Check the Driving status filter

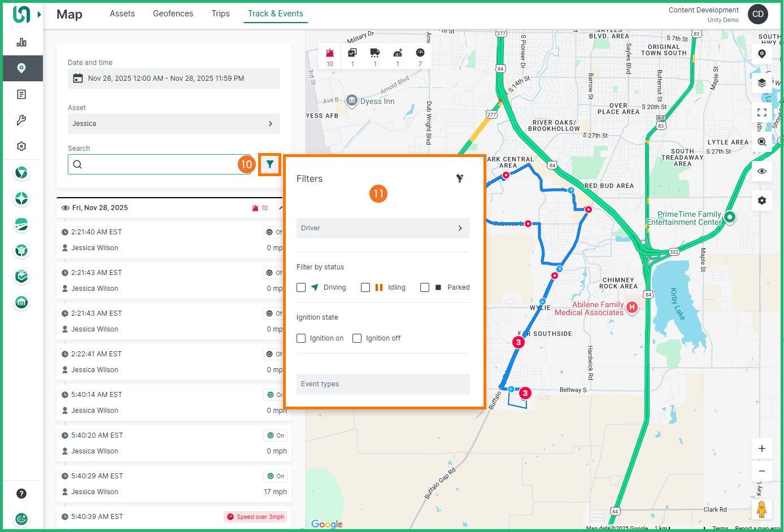(x=301, y=287)
